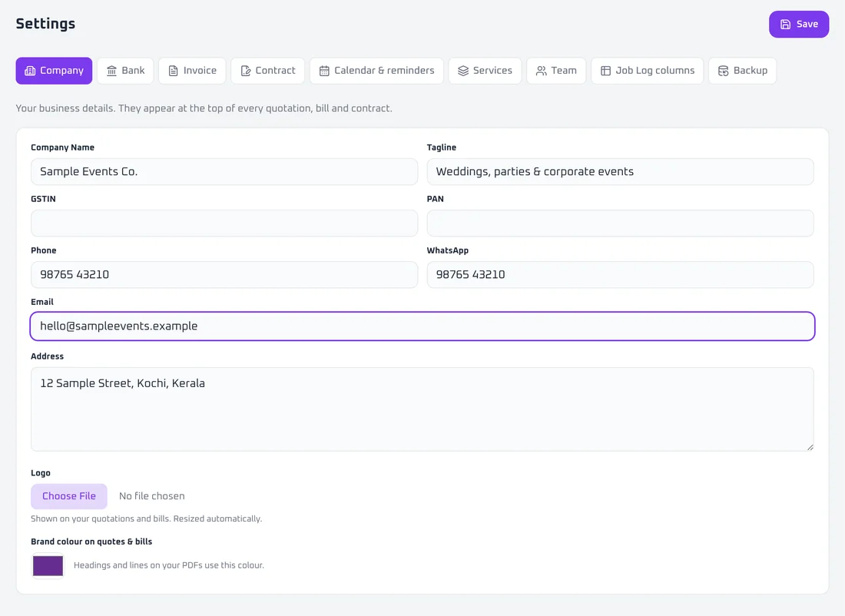
Task: Open the Bank tab
Action: (125, 71)
